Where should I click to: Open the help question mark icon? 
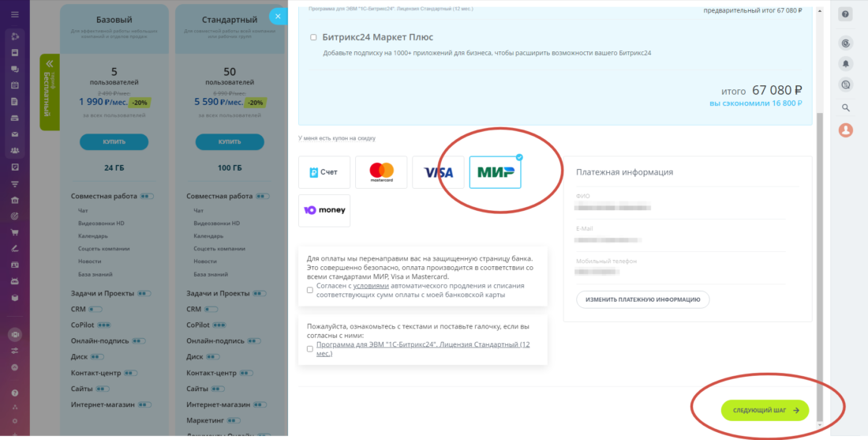point(845,14)
